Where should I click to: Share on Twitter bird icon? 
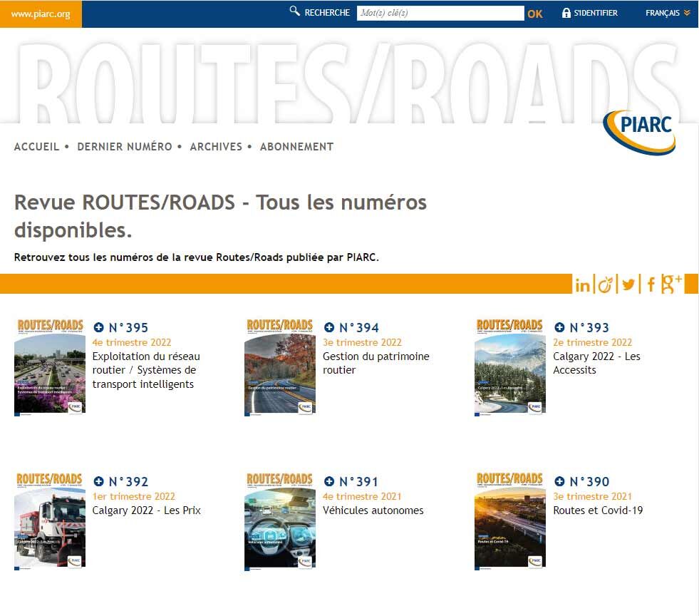[x=628, y=284]
